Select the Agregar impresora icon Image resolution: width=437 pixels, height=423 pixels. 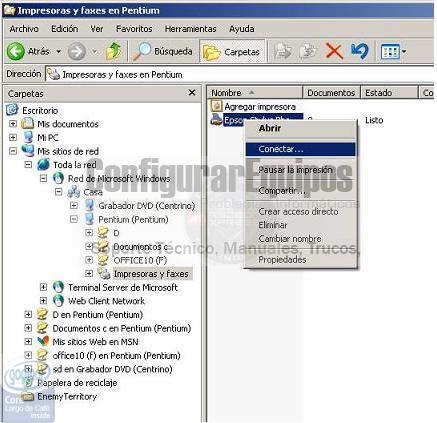pyautogui.click(x=216, y=106)
